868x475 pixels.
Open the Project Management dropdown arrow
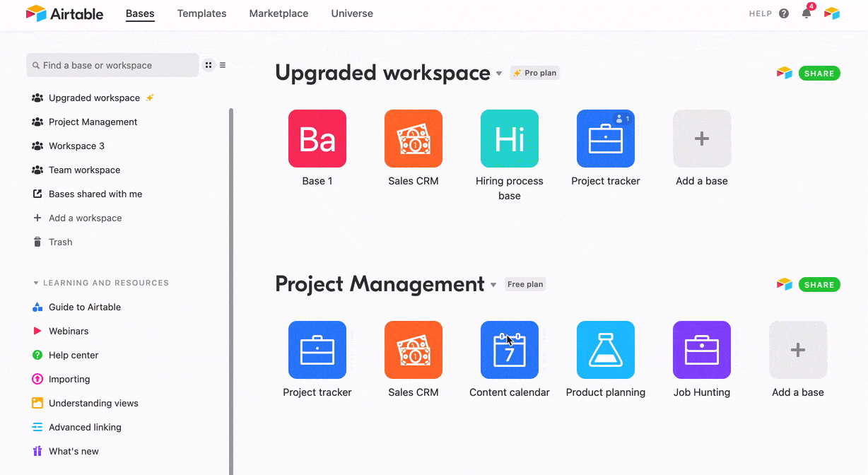tap(493, 285)
